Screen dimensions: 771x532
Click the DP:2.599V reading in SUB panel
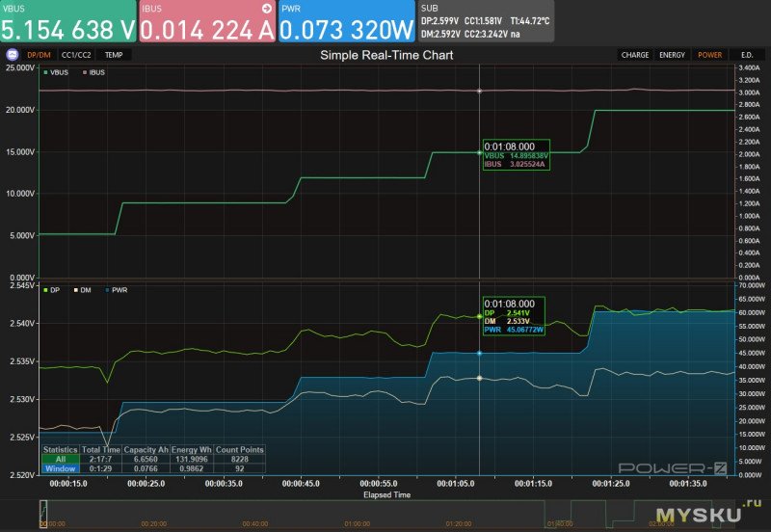click(439, 21)
